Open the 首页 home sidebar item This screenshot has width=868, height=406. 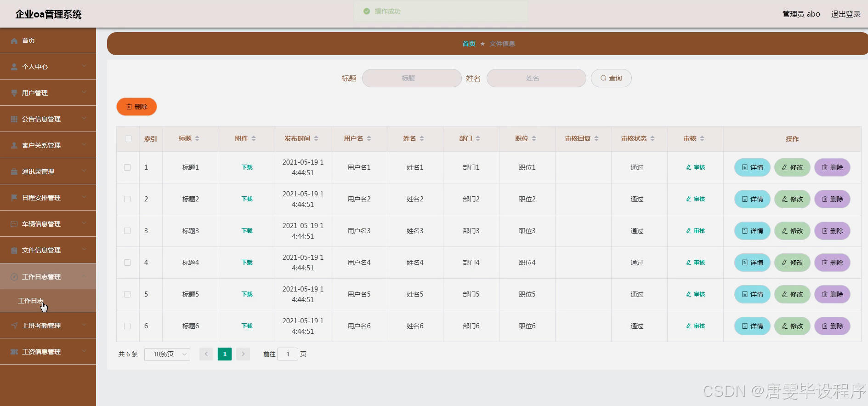coord(48,40)
